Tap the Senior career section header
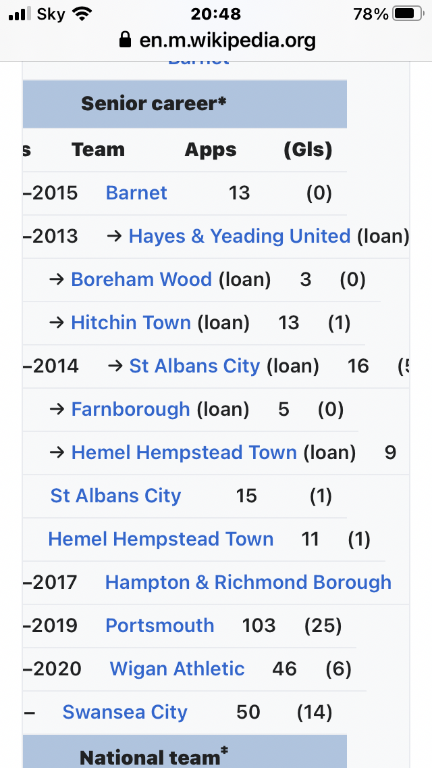The height and width of the screenshot is (768, 432). pyautogui.click(x=185, y=104)
